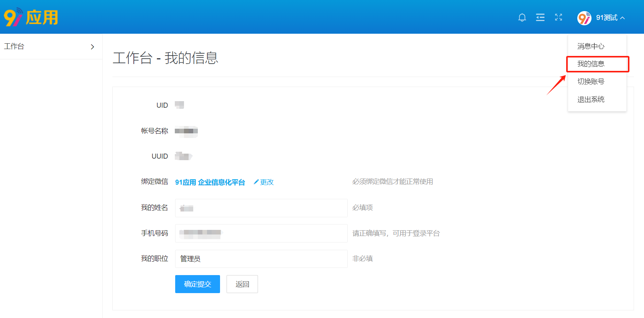Viewport: 644px width, 318px height.
Task: Click the pencil edit icon beside 更改
Action: [x=256, y=182]
